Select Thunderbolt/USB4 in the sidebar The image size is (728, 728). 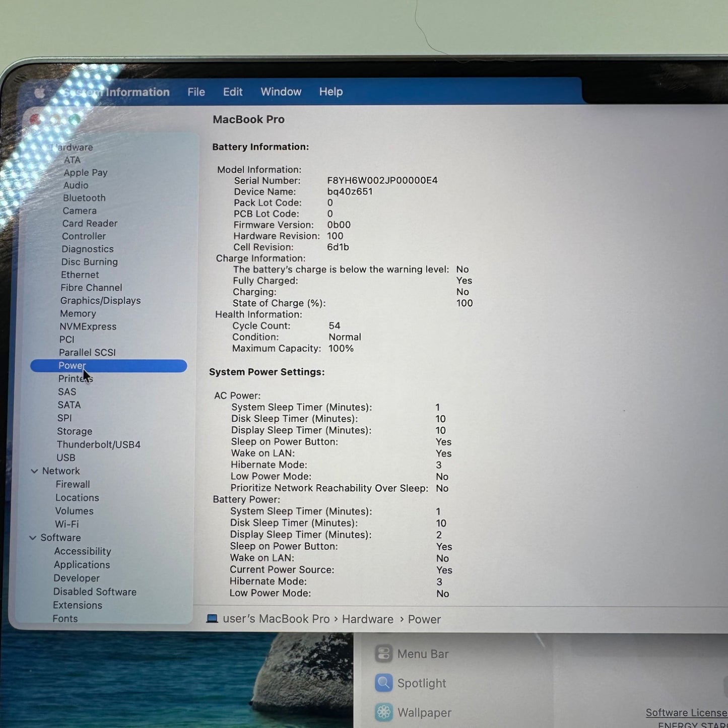98,444
